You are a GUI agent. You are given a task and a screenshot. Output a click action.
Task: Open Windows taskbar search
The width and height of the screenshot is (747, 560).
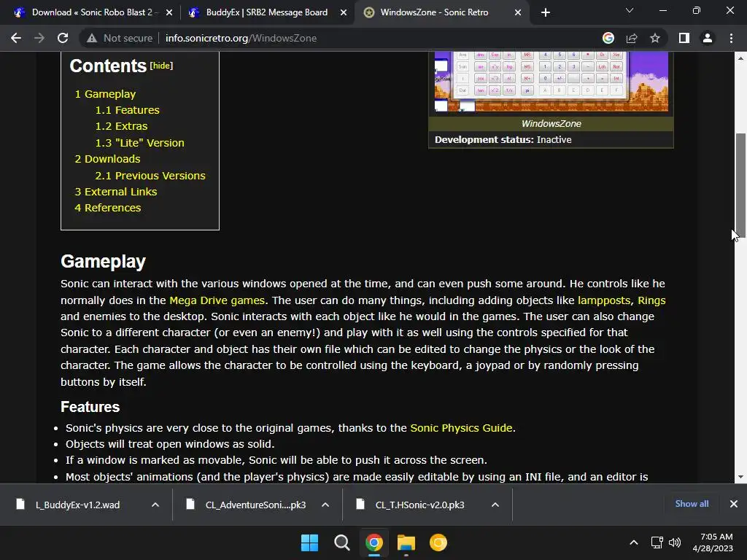pos(341,542)
